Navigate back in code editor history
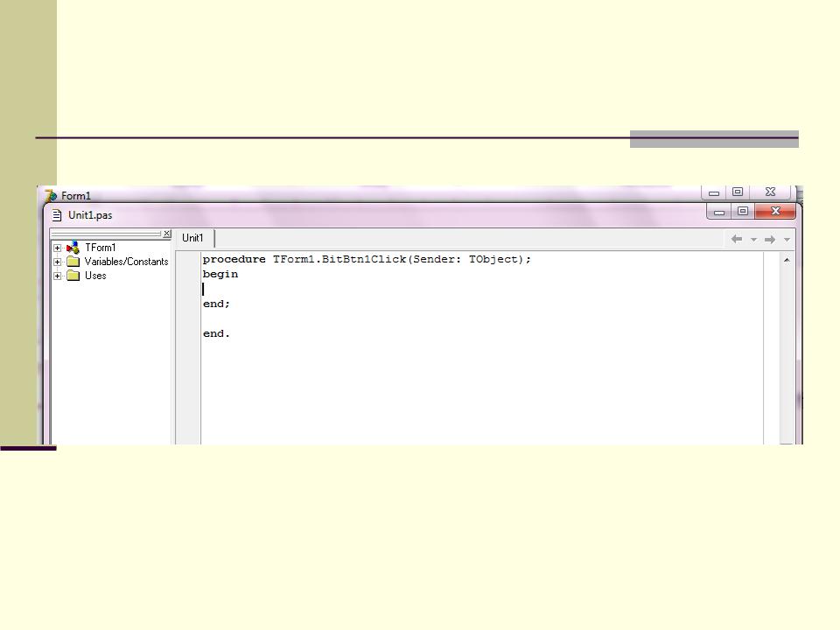 point(737,239)
